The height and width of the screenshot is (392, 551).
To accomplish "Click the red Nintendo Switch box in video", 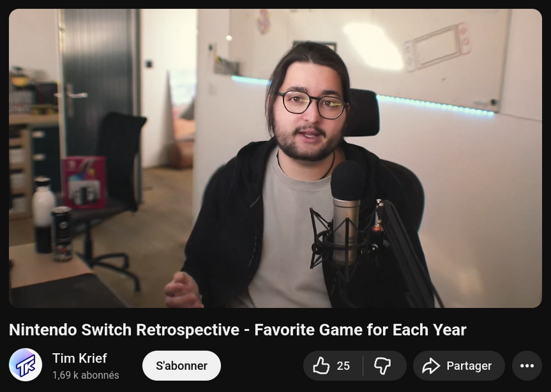I will (84, 182).
